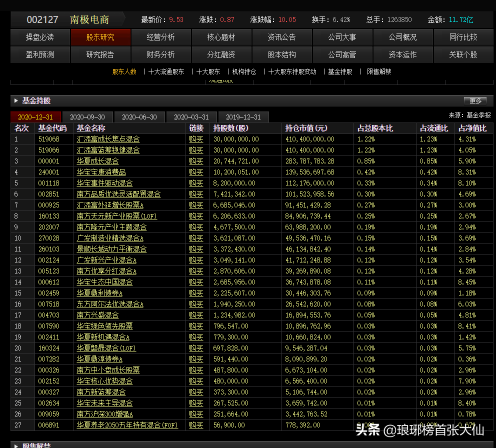Select shares cell 1,940,250.00

(234, 304)
